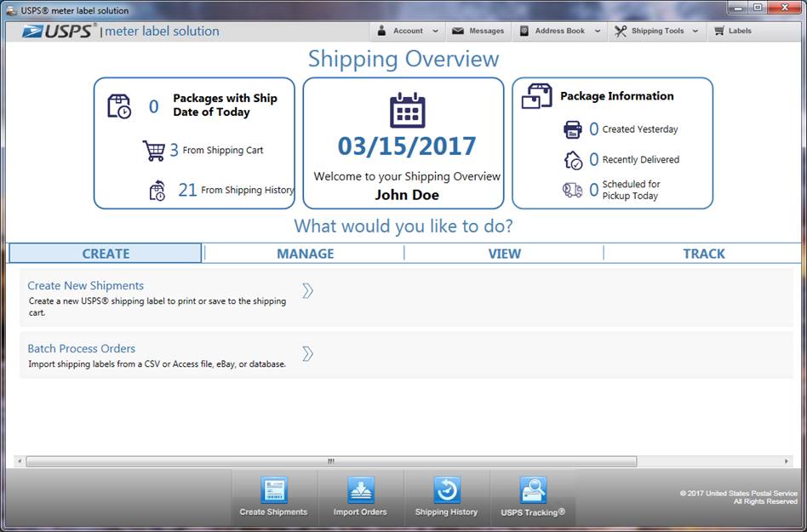Expand the Shipping Tools dropdown arrow
The height and width of the screenshot is (532, 807).
coord(695,31)
